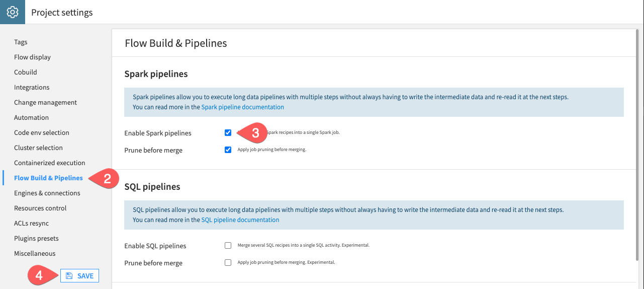Click the Flow Build & Pipelines heading
The width and height of the screenshot is (644, 289).
point(176,43)
